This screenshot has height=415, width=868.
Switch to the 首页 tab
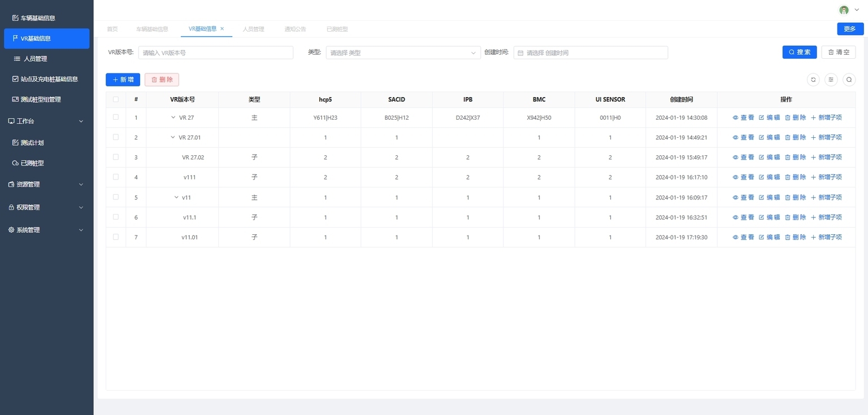click(x=112, y=29)
